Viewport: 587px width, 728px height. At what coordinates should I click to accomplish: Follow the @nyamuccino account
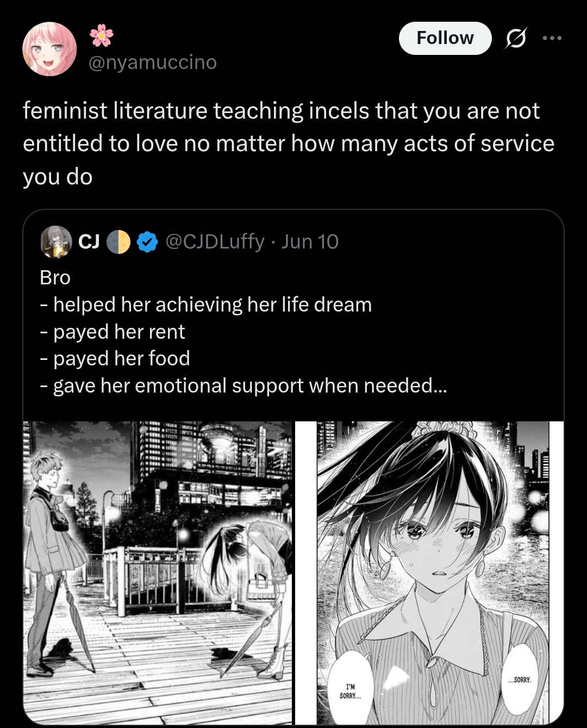click(x=445, y=38)
